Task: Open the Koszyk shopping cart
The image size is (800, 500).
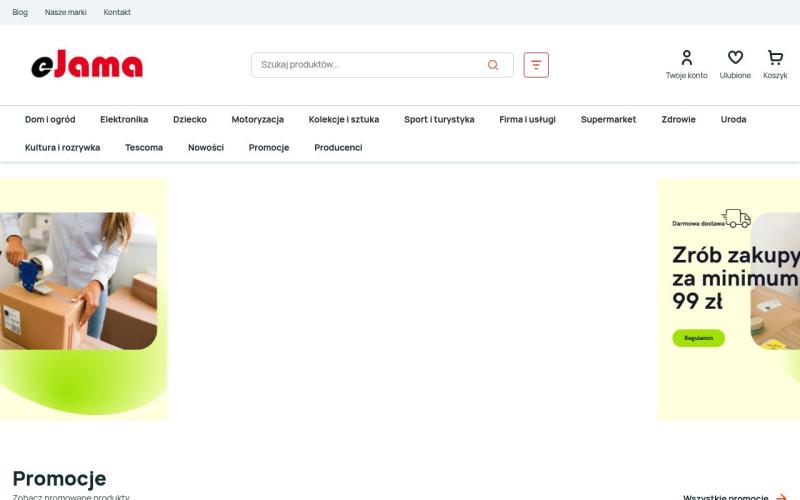Action: (x=775, y=58)
